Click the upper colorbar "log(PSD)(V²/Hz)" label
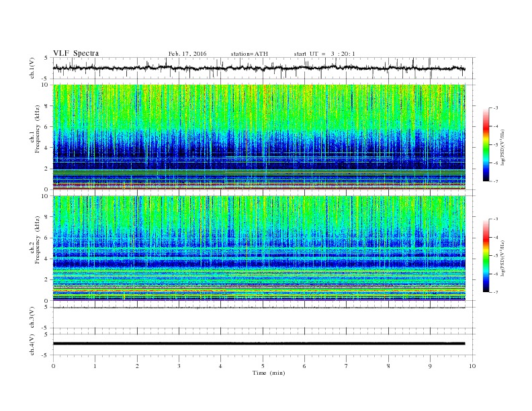Image resolution: width=532 pixels, height=411 pixels. (502, 147)
